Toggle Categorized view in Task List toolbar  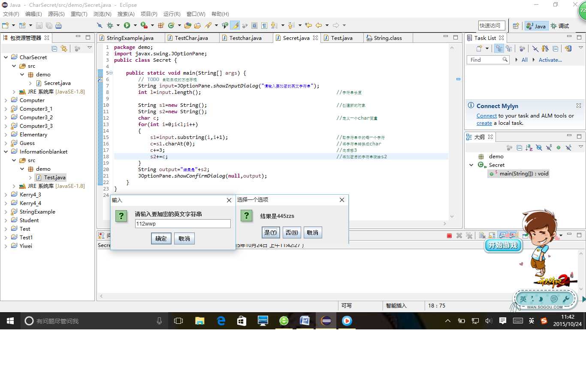(x=499, y=49)
